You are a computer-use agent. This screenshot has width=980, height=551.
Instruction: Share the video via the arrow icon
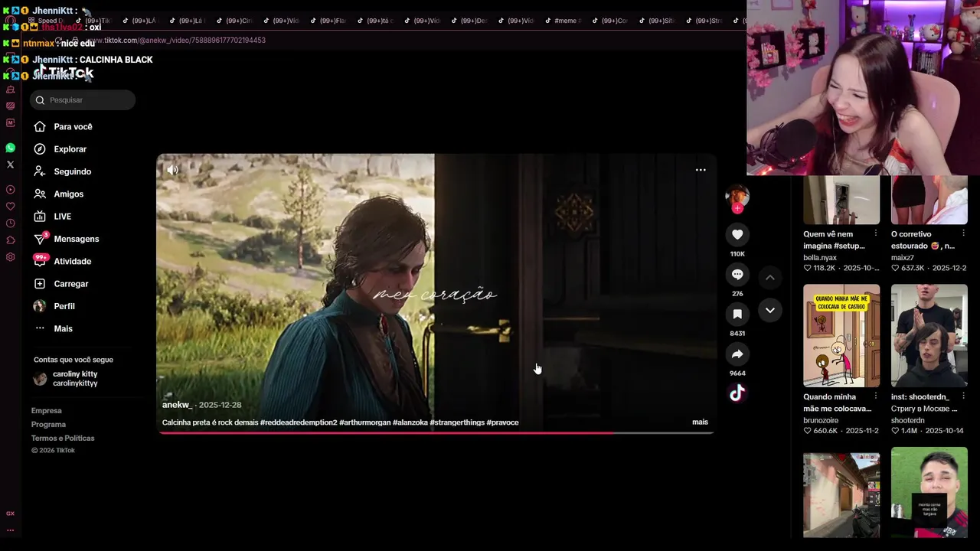click(x=737, y=354)
